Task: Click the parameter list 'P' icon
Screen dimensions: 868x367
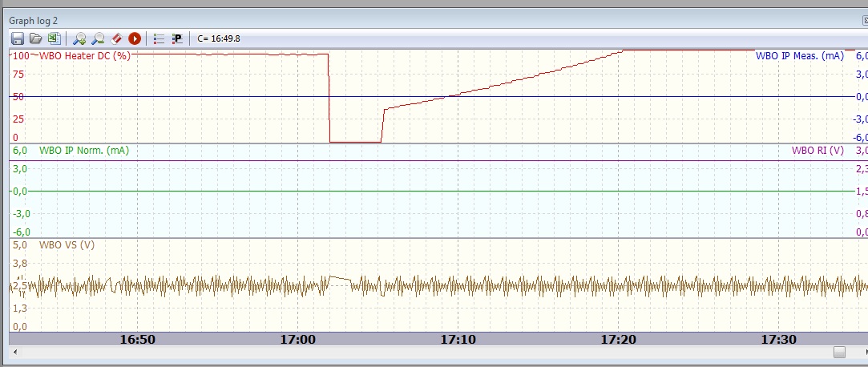Action: pos(177,38)
